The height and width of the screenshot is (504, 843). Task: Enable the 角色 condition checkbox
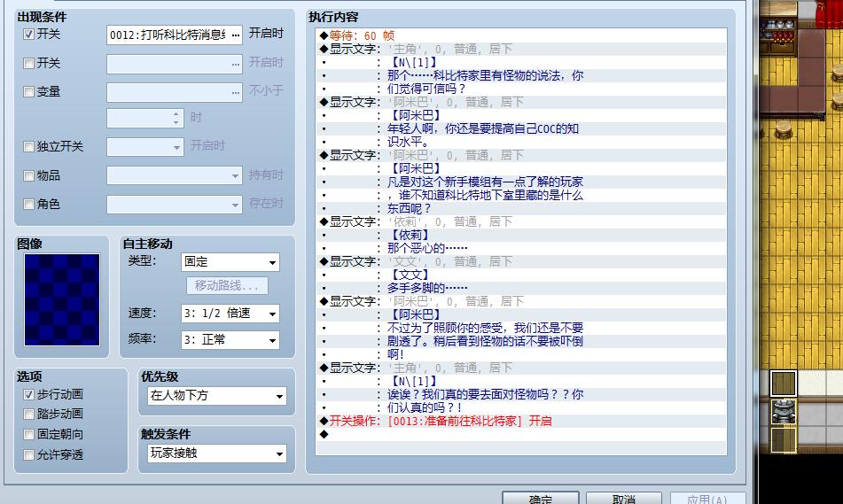point(29,205)
